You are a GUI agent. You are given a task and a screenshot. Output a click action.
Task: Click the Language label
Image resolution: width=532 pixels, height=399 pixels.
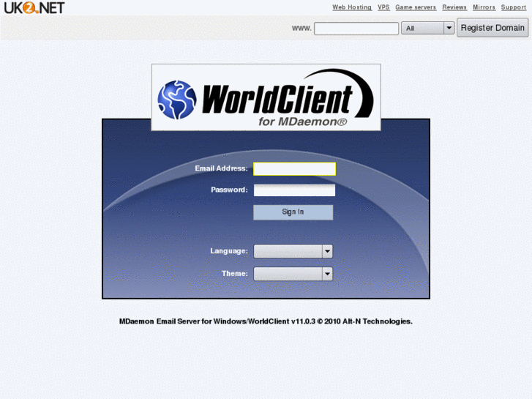(229, 251)
